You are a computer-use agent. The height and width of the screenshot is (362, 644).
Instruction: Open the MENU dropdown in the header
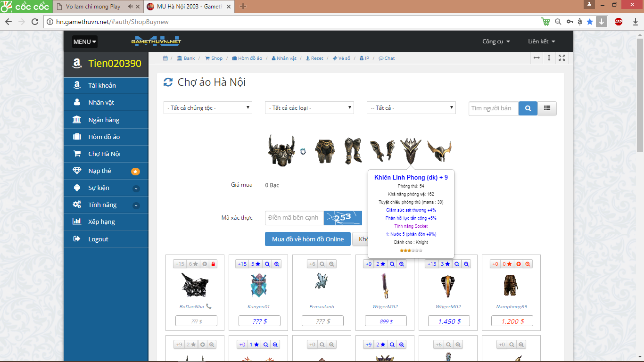pos(85,41)
